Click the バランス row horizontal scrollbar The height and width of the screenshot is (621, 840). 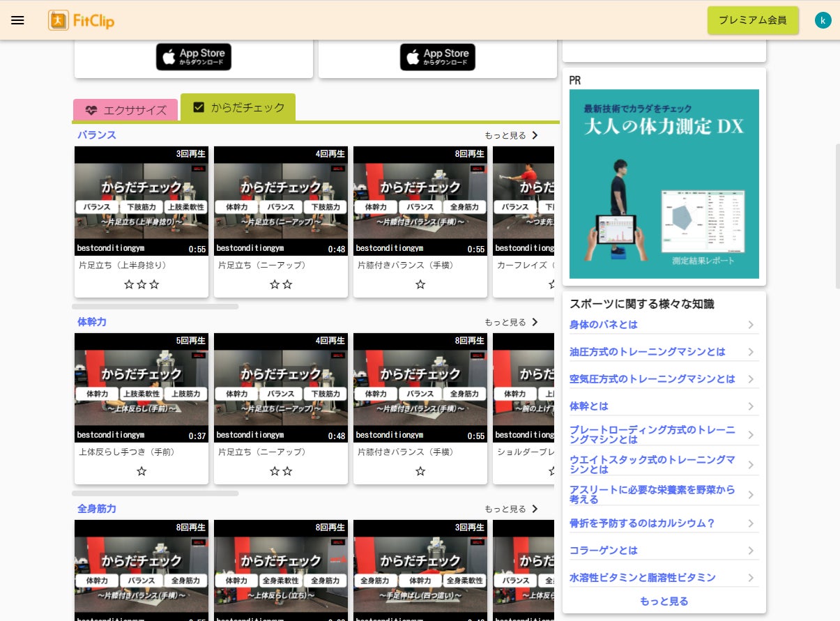click(155, 306)
